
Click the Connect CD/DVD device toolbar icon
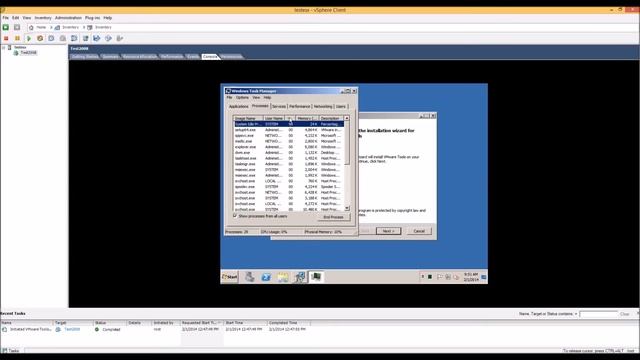click(108, 38)
